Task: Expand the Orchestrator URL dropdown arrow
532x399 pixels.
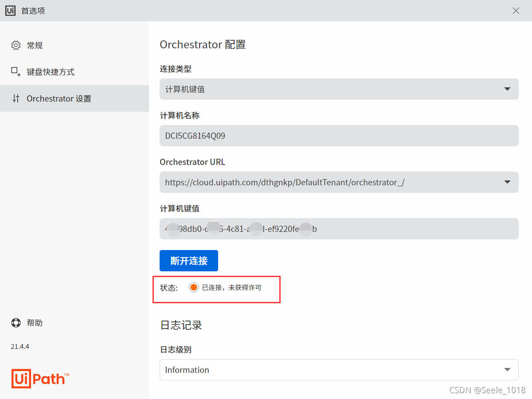Action: [508, 182]
